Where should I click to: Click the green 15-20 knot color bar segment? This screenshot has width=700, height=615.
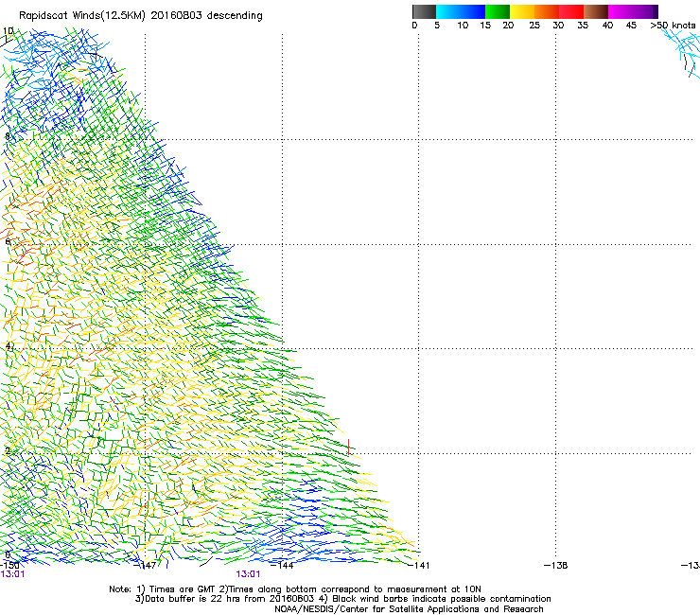click(498, 11)
